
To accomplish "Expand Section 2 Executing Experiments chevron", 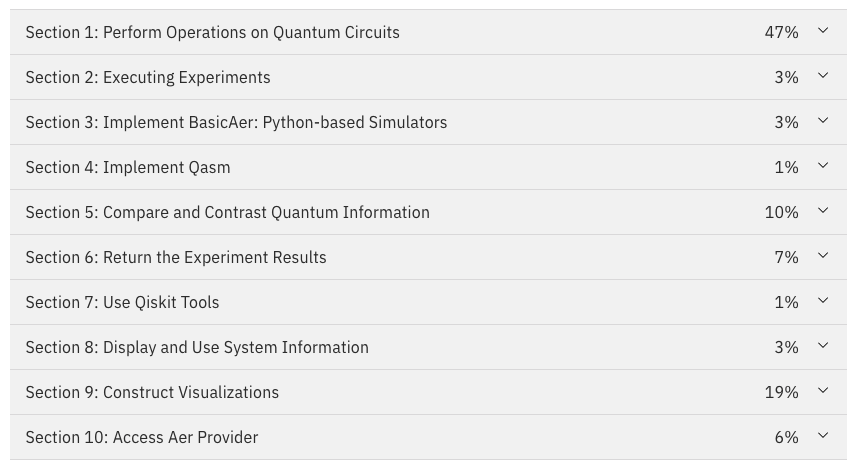I will click(823, 75).
